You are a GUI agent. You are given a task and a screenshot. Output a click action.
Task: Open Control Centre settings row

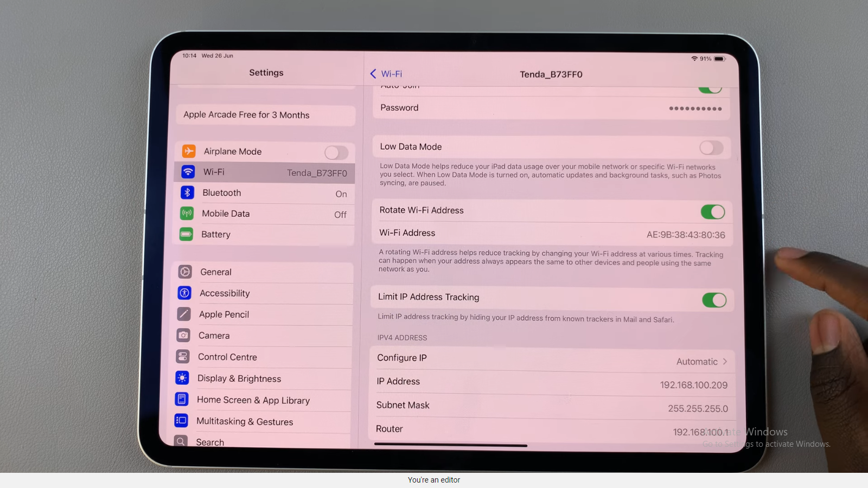click(260, 357)
